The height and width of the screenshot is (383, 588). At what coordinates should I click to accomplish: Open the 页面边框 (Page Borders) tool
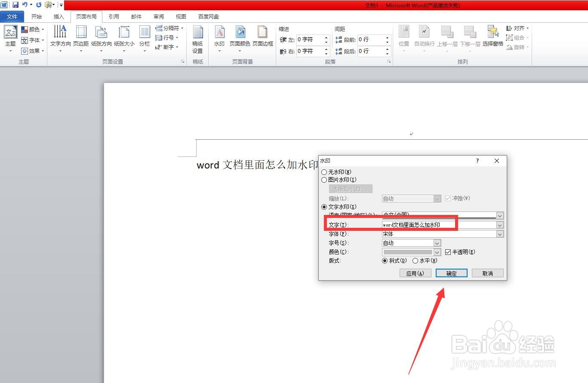pyautogui.click(x=262, y=38)
